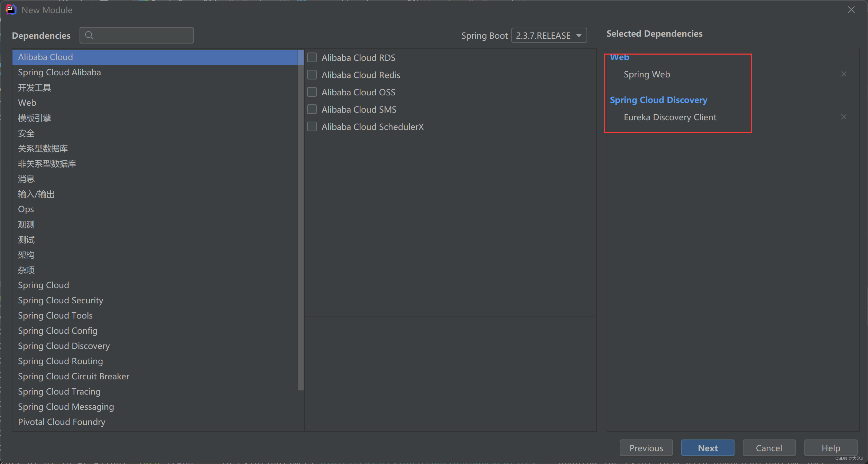This screenshot has height=464, width=868.
Task: Select the Spring Cloud category
Action: pos(155,285)
